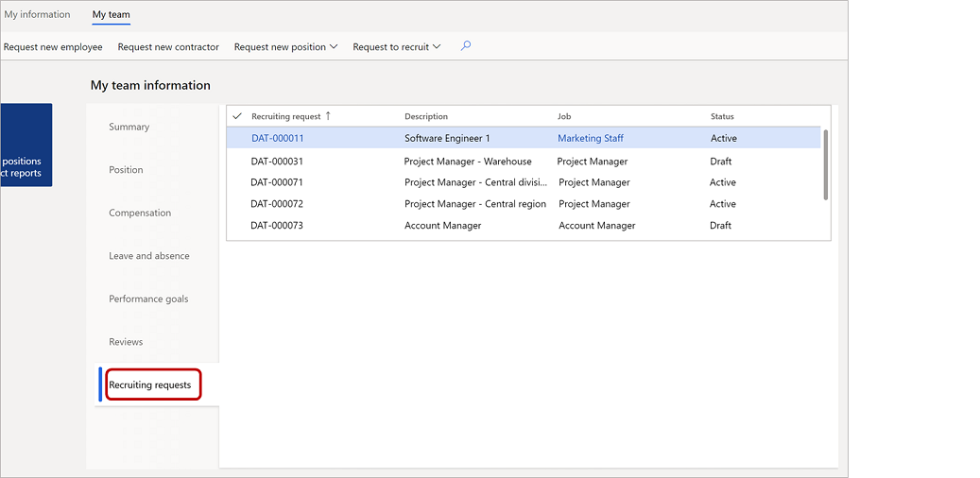Show the Leave and absence section
The image size is (980, 478).
[x=149, y=256]
